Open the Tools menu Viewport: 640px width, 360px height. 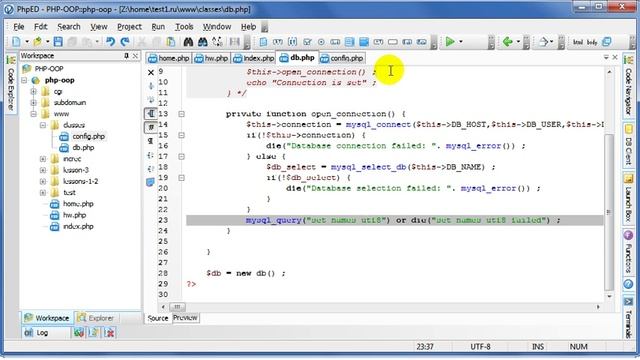(184, 27)
